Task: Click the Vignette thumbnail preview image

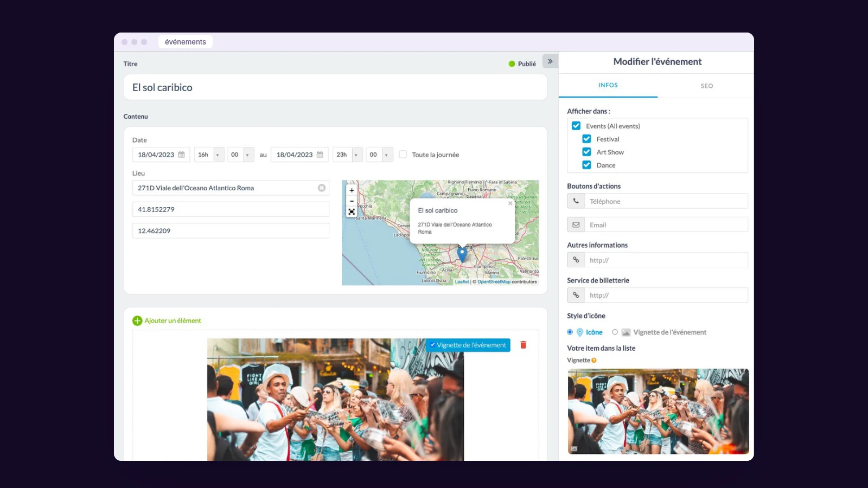Action: 658,412
